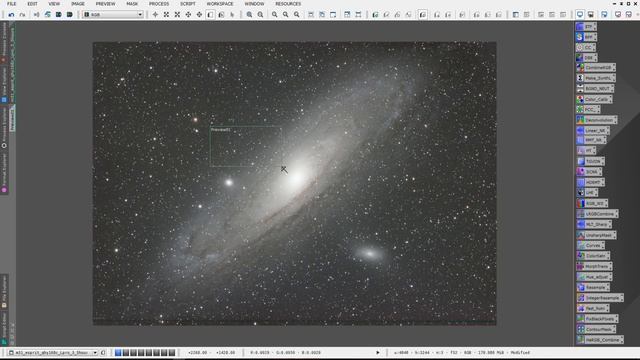The image size is (640, 360).
Task: Open the Make_SynthL process icon
Action: pos(596,78)
